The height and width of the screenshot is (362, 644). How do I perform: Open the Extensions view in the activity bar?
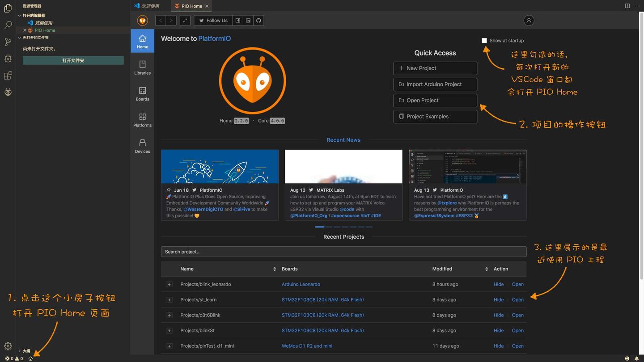click(x=8, y=76)
